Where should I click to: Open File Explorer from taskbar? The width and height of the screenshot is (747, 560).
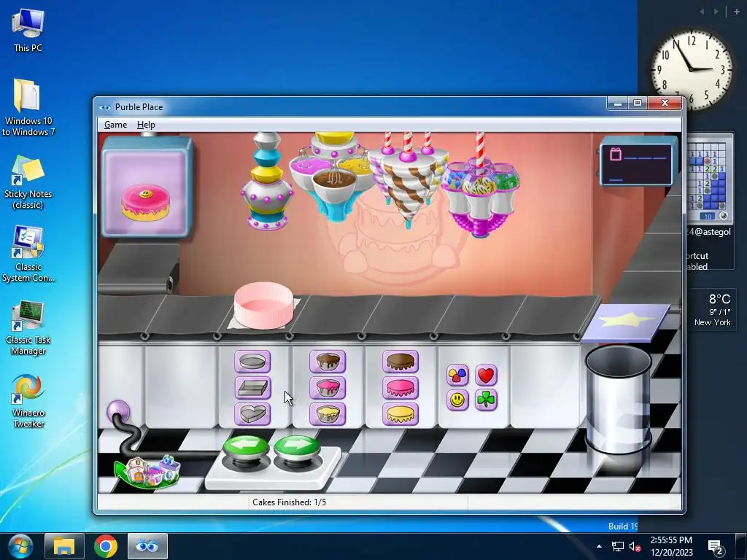coord(64,546)
